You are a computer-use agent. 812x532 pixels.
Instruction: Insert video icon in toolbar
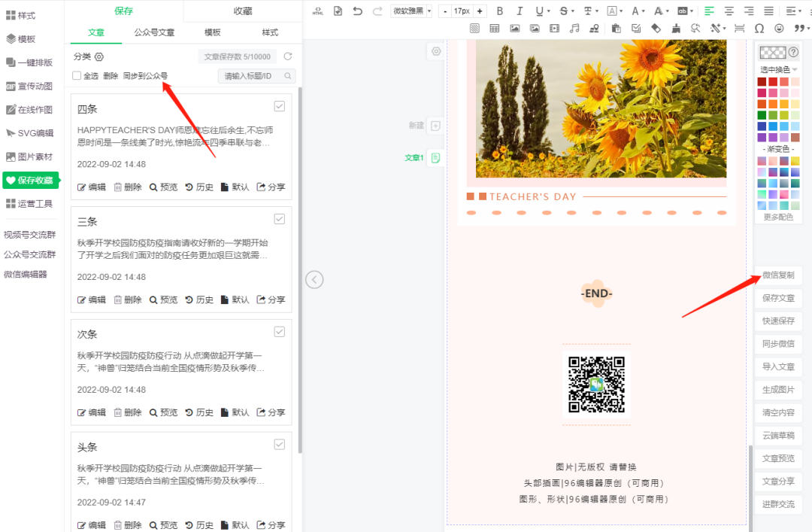click(x=555, y=29)
